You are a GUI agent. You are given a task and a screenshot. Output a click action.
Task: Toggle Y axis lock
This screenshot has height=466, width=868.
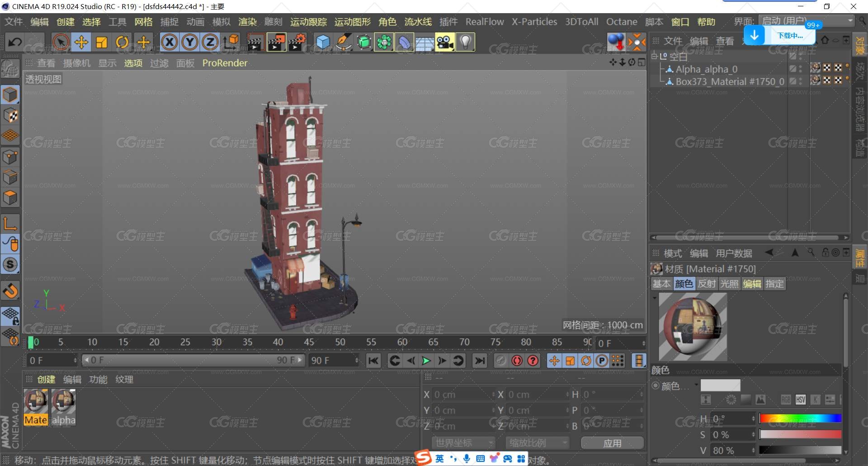coord(190,42)
